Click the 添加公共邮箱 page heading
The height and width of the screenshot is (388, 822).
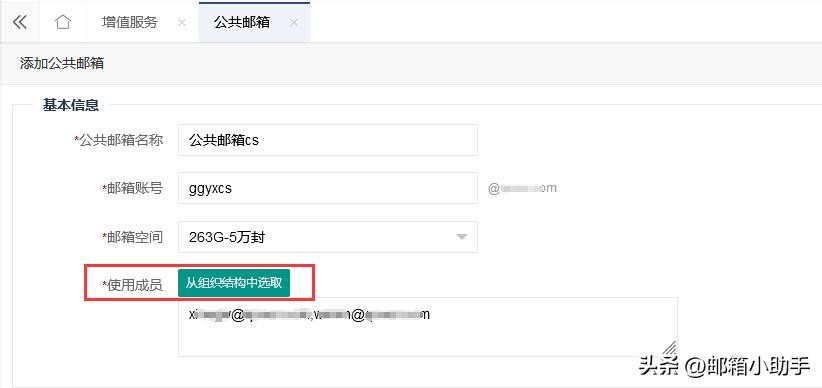point(62,63)
